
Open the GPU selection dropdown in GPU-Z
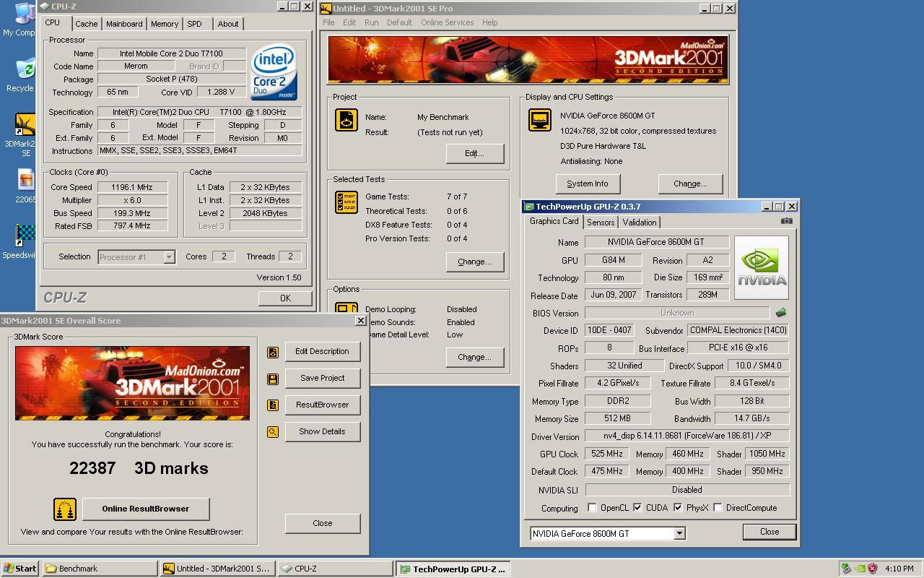click(x=679, y=534)
